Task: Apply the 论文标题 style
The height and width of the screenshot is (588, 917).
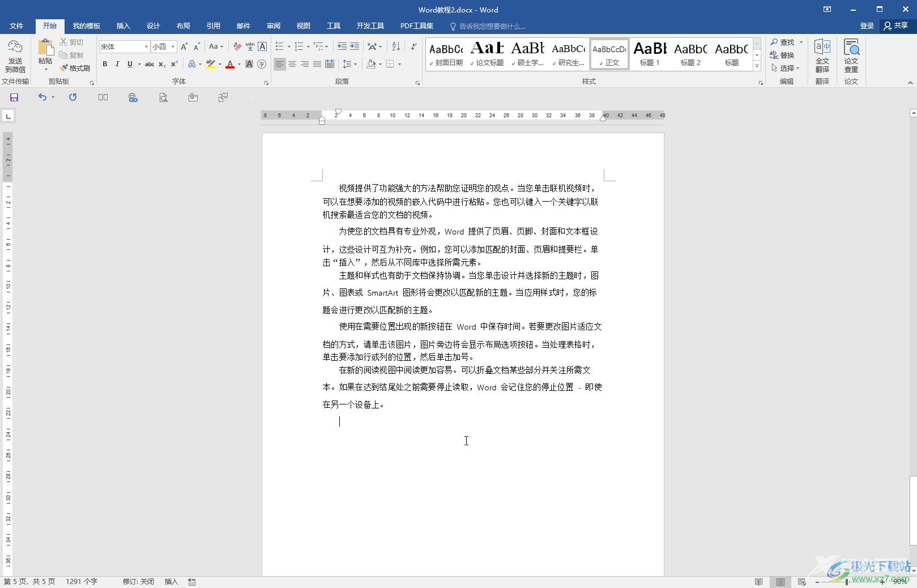Action: pyautogui.click(x=487, y=54)
